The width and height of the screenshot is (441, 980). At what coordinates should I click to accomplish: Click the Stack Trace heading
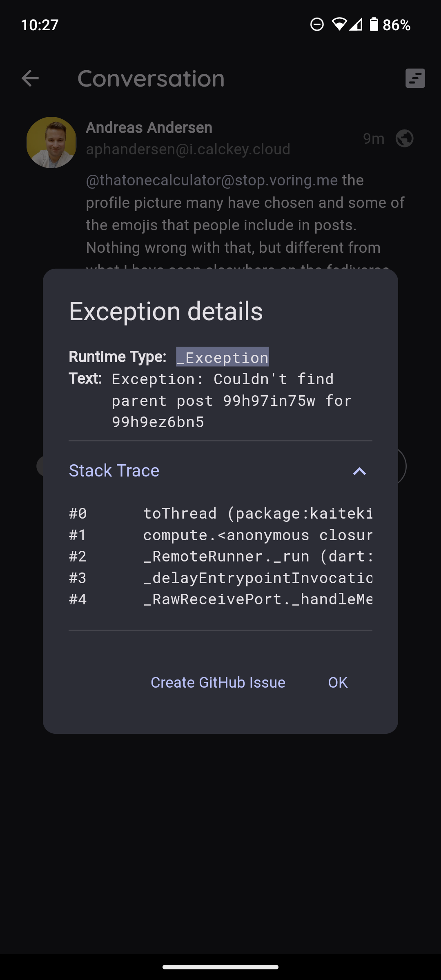coord(114,471)
